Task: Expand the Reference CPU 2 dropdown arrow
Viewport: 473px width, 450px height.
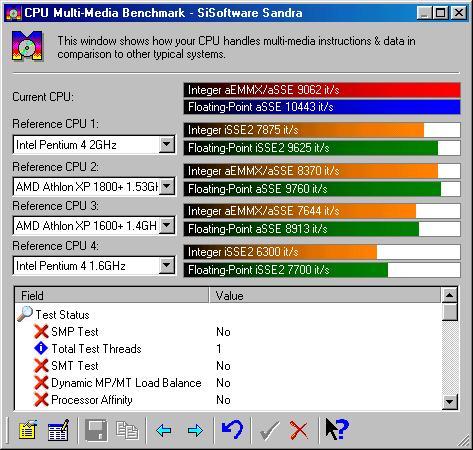Action: 167,186
